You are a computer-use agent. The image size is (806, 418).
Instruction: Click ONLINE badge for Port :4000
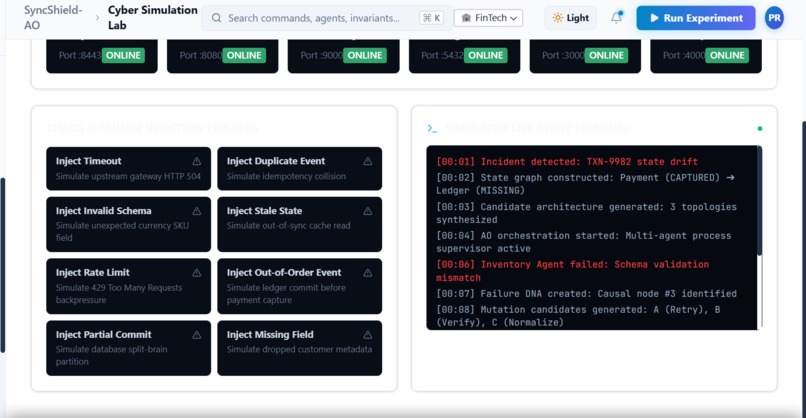[x=727, y=56]
